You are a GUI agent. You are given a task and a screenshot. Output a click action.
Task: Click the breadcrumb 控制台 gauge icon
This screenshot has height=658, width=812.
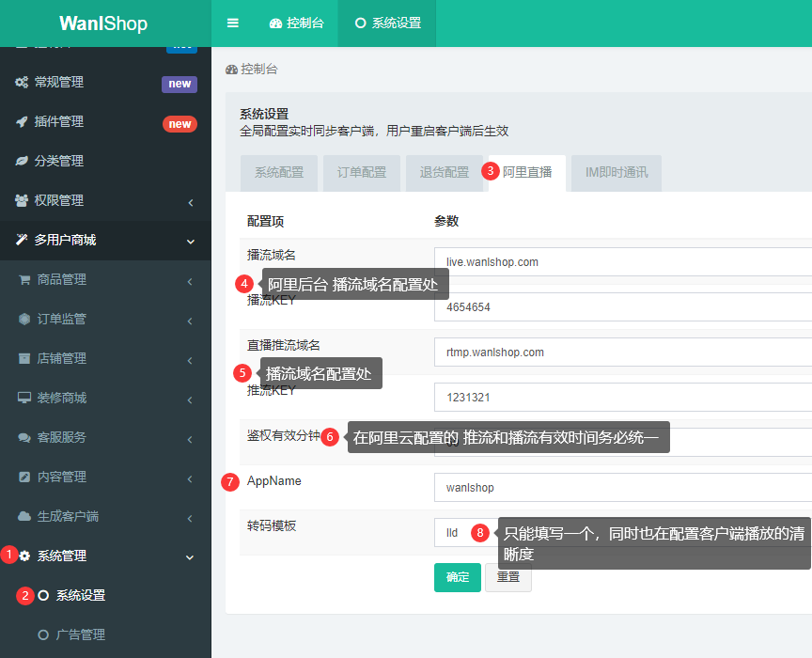(231, 70)
